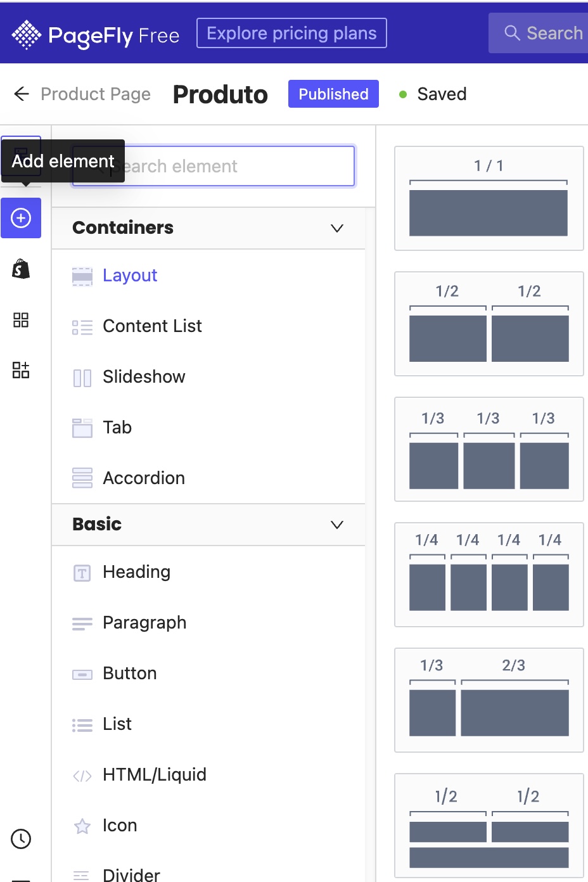This screenshot has height=882, width=588.
Task: Choose the 1/1 single column layout
Action: point(489,198)
